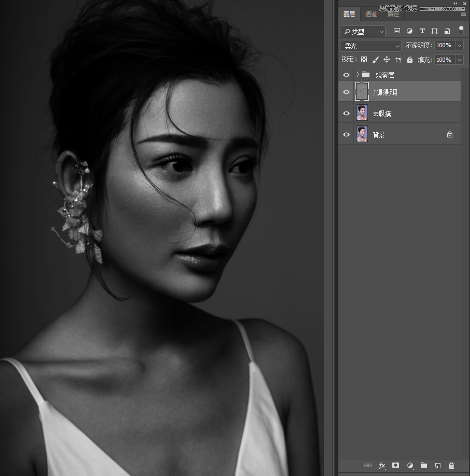Open the 柔光 blend mode dropdown
Viewport: 470px width, 476px height.
(x=371, y=46)
